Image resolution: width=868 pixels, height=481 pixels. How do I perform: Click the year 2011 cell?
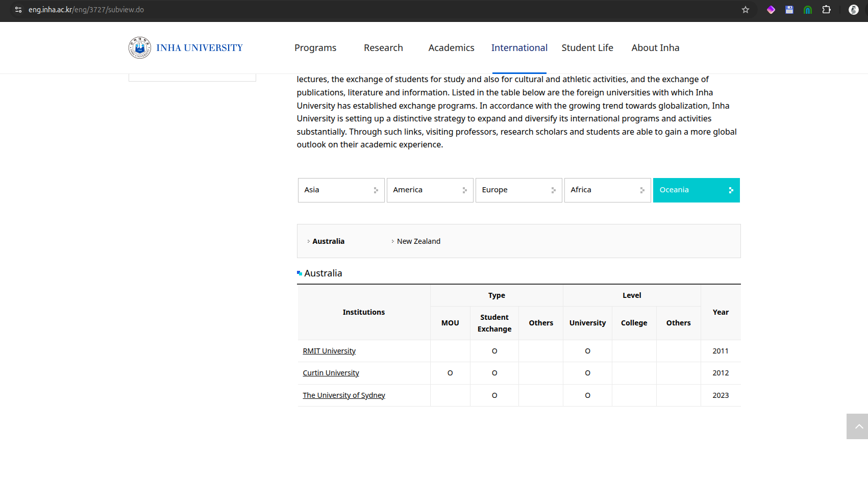721,351
